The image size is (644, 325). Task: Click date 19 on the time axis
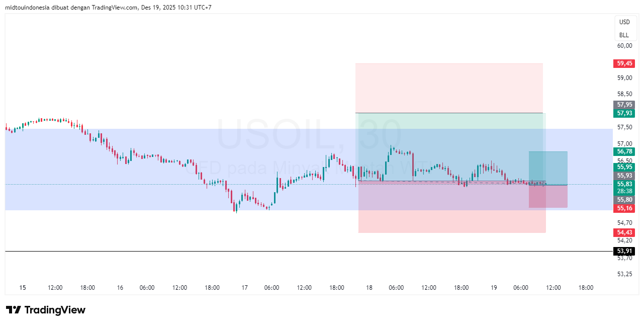pyautogui.click(x=494, y=288)
